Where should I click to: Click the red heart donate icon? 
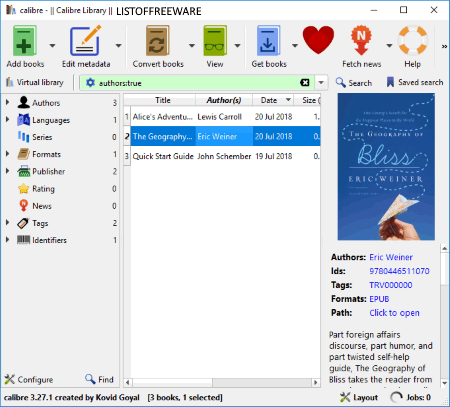tap(318, 40)
